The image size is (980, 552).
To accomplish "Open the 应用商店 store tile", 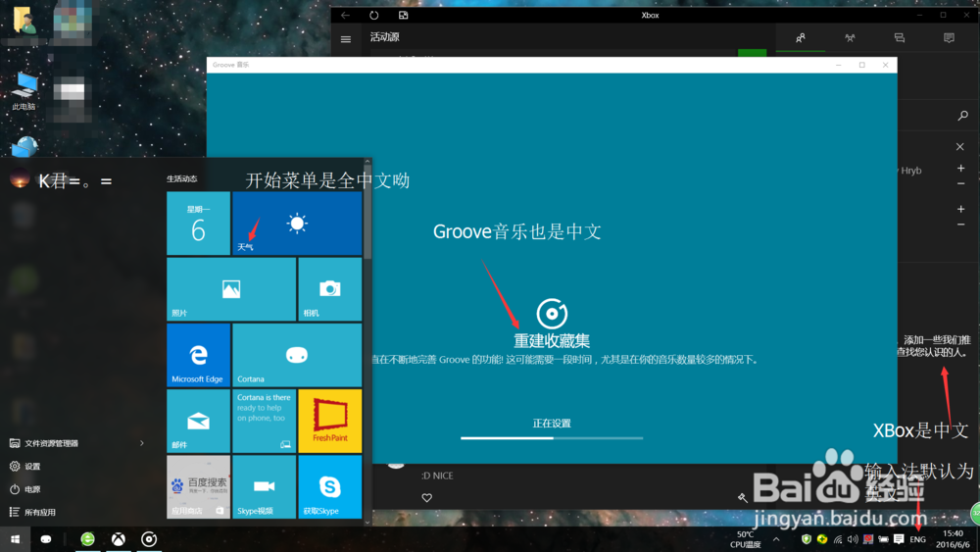I will pos(198,486).
